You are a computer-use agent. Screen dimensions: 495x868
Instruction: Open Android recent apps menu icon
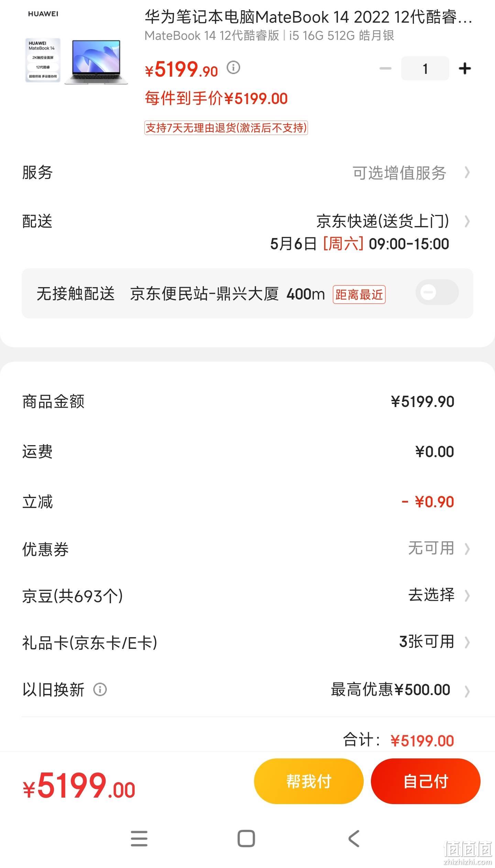tap(139, 838)
